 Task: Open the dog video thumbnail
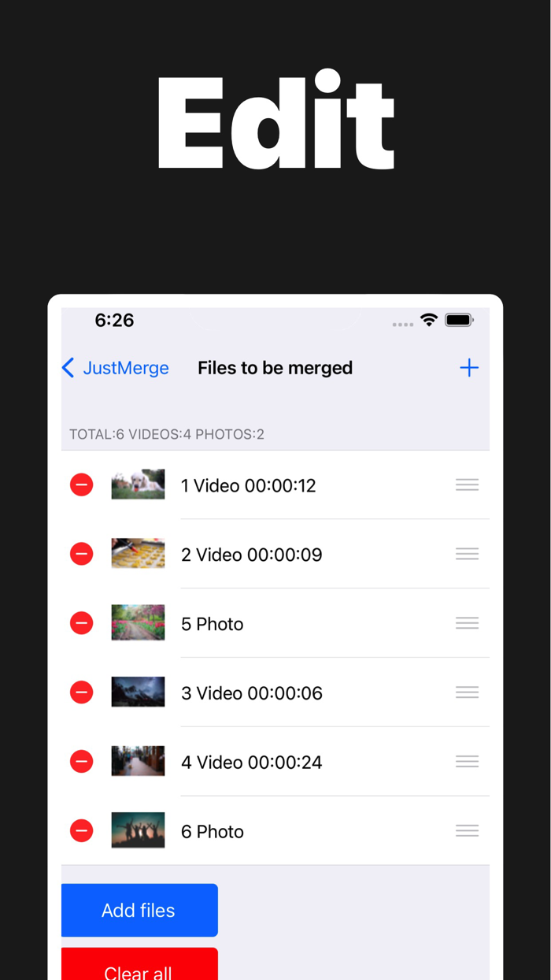[x=138, y=484]
